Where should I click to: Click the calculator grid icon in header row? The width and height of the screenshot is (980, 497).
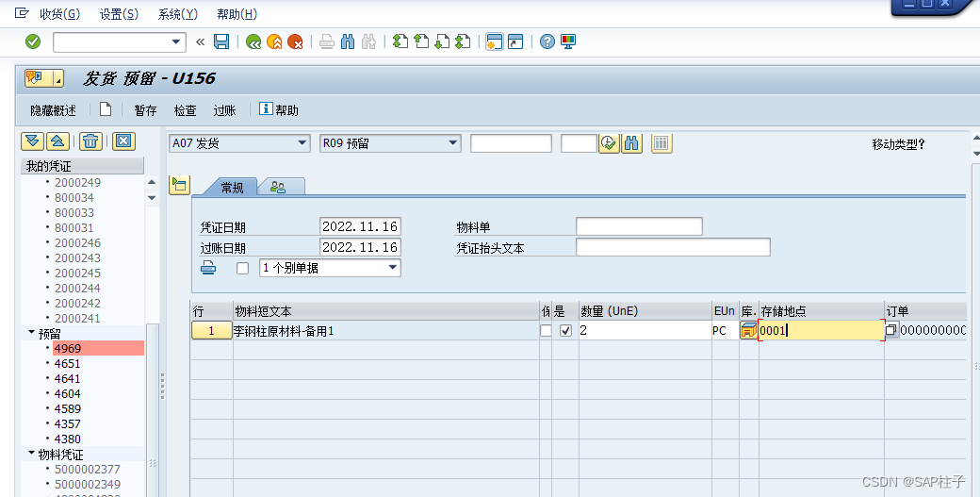(x=661, y=143)
